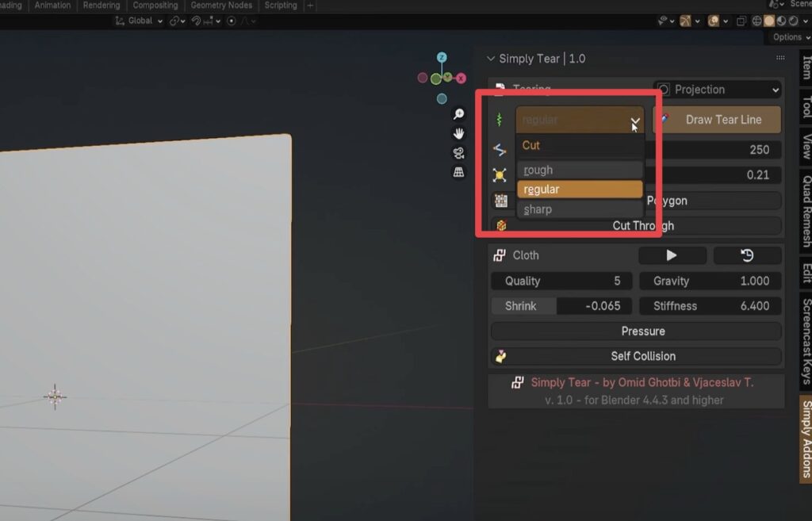Reset the cloth simulation with the rewind icon
This screenshot has width=812, height=521.
click(x=747, y=255)
